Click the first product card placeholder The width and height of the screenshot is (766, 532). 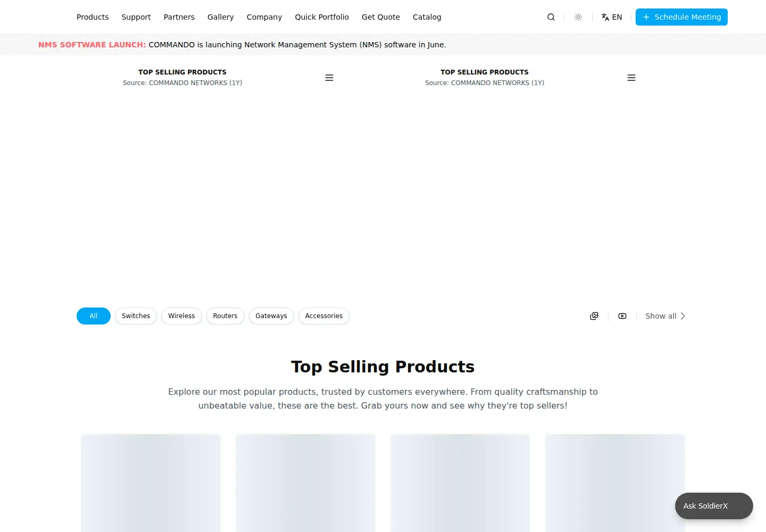151,483
